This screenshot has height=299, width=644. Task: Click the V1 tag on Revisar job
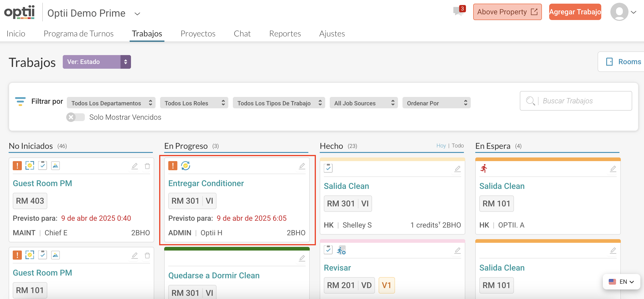pos(387,285)
